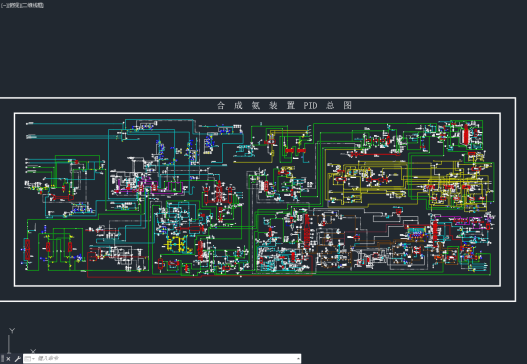Screen dimensions: 527x364
Task: Select leftmost red reactor vessel bottom-left
Action: [27, 249]
